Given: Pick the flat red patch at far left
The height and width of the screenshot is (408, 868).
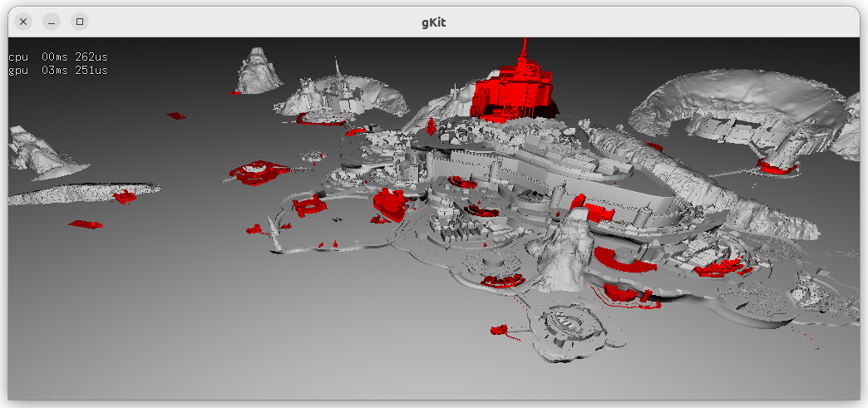Looking at the screenshot, I should pos(86,224).
